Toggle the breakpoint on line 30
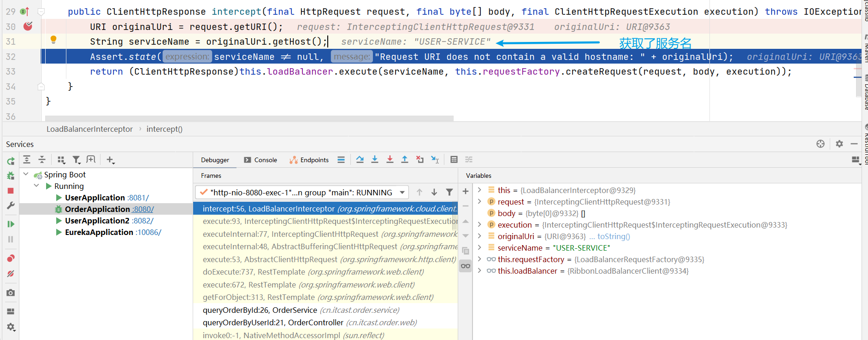The width and height of the screenshot is (868, 340). 28,26
